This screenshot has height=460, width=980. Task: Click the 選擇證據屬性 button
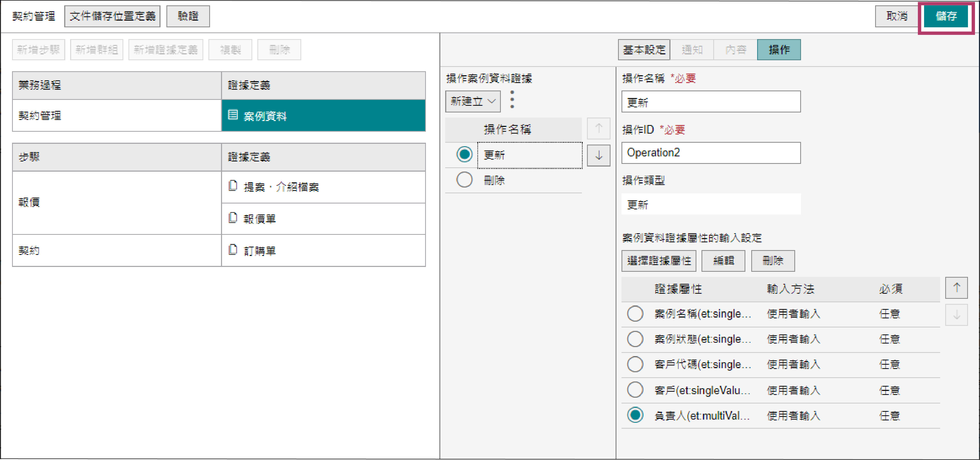pos(658,261)
